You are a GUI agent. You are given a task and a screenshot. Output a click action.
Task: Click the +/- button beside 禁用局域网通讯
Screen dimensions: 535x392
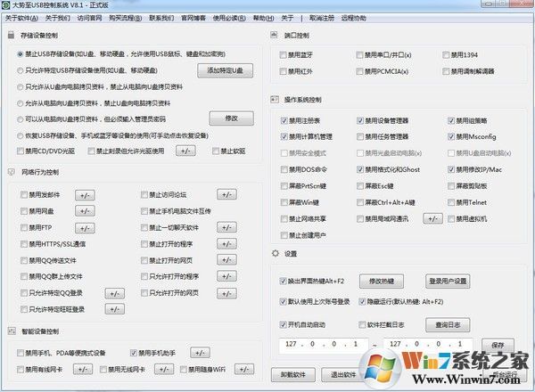tap(433, 219)
